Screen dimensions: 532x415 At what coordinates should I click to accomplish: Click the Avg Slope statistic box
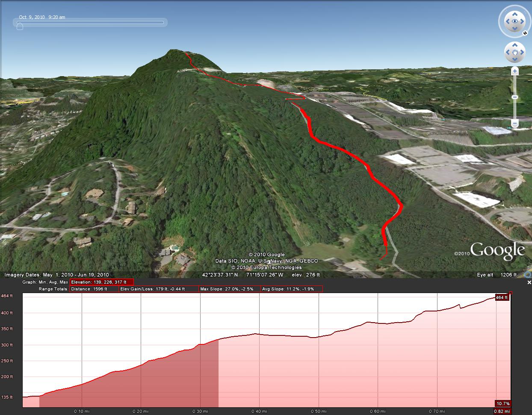[x=291, y=289]
